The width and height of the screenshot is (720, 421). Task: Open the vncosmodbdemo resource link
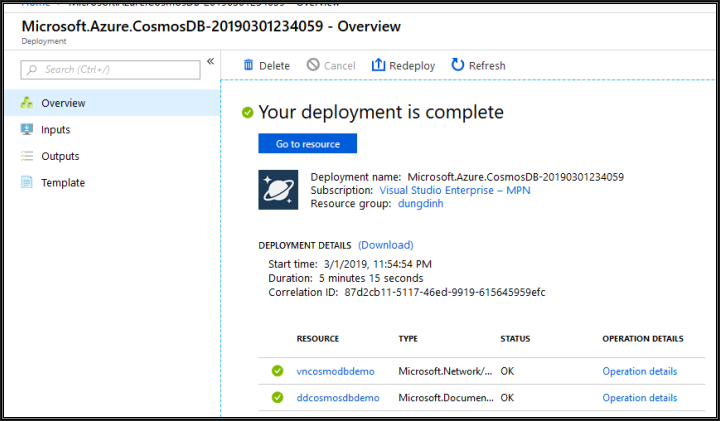[x=335, y=371]
